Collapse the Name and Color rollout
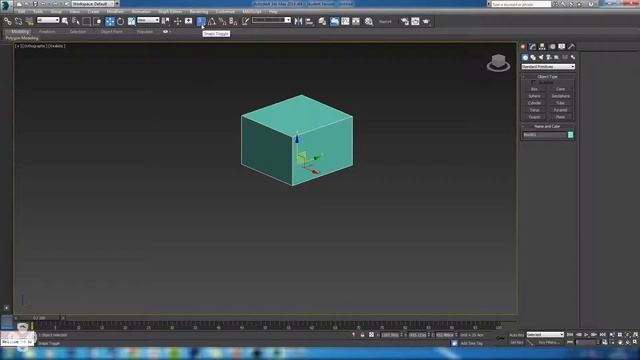This screenshot has width=640, height=360. (x=547, y=127)
